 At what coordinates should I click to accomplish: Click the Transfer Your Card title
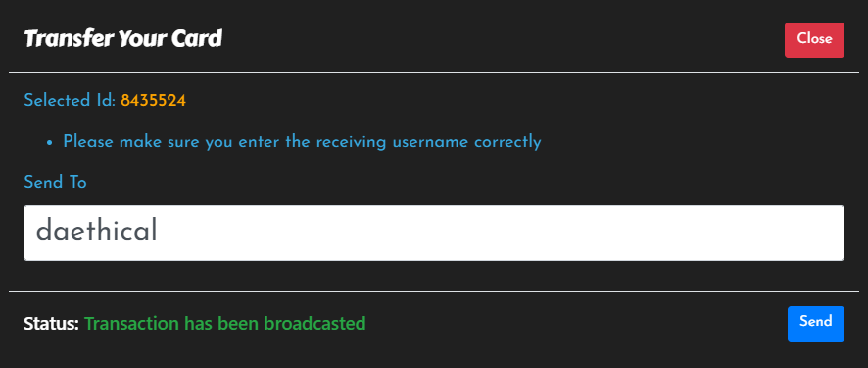tap(122, 39)
